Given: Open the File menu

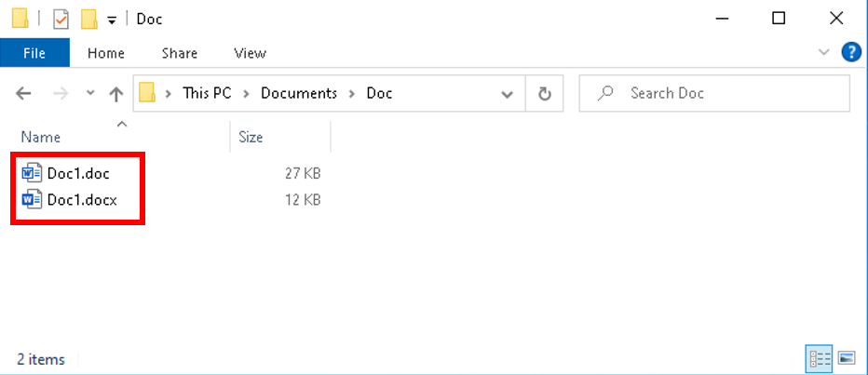Looking at the screenshot, I should (34, 53).
